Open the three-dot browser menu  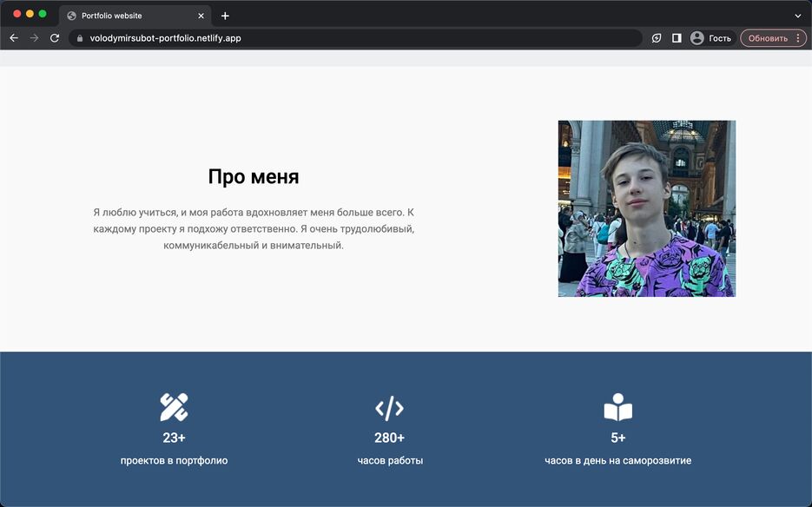pos(797,37)
